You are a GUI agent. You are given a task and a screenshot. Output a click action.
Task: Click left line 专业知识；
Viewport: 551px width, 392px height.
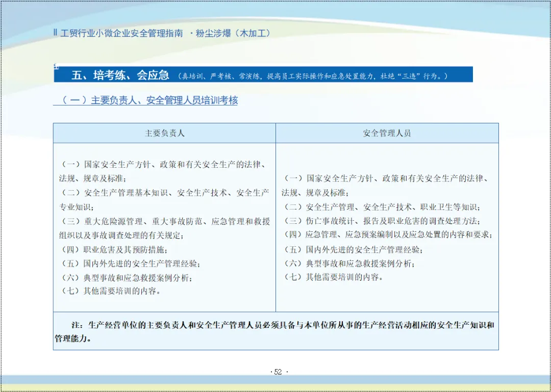tap(77, 207)
